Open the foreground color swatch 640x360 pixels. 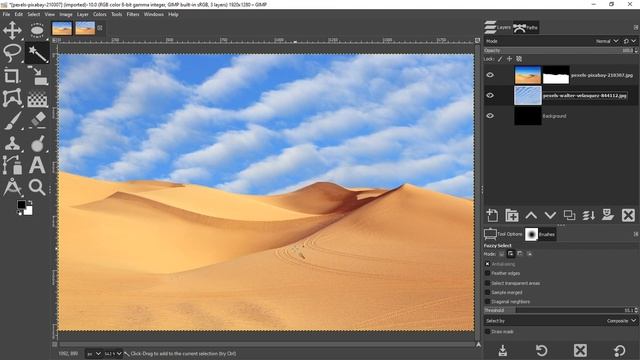click(x=21, y=204)
